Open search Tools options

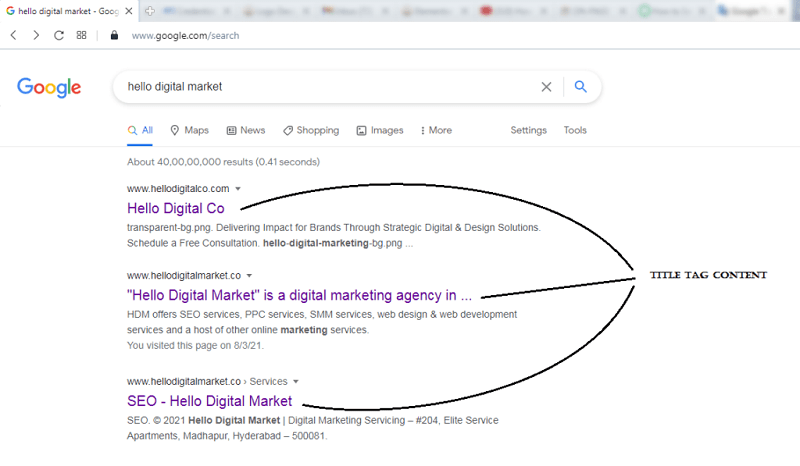pos(575,130)
